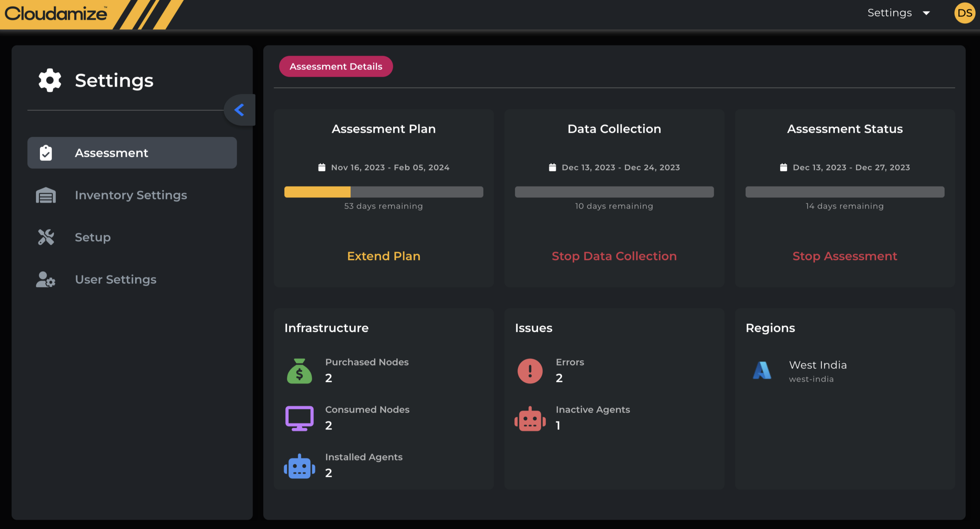Click the Cloudamize logo
This screenshot has width=980, height=529.
click(56, 14)
